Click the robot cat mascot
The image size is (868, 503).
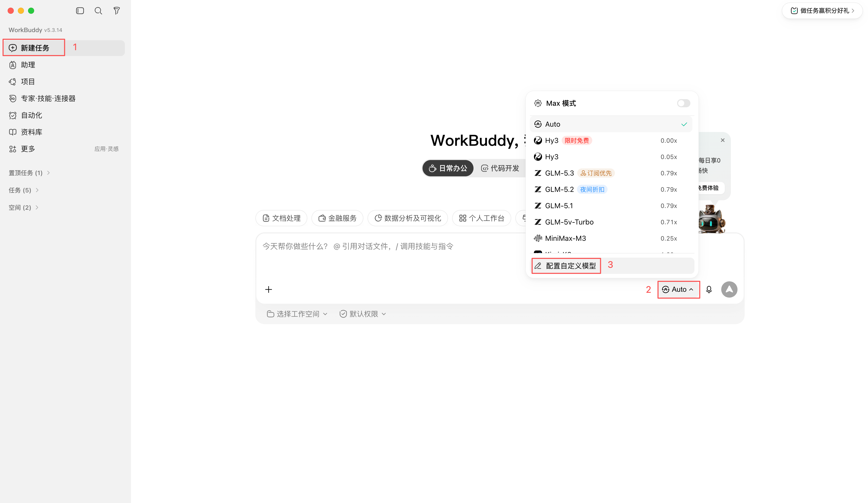pos(711,219)
